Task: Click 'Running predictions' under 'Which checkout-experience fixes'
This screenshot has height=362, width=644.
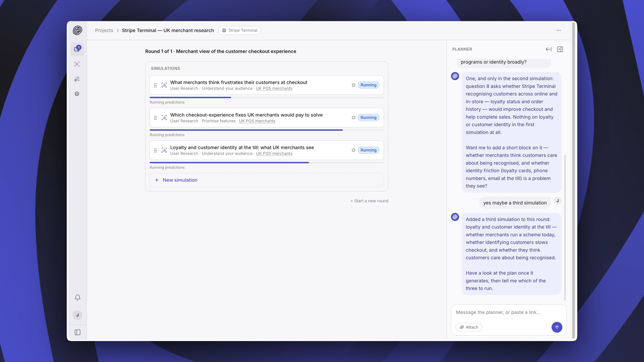Action: (x=167, y=135)
